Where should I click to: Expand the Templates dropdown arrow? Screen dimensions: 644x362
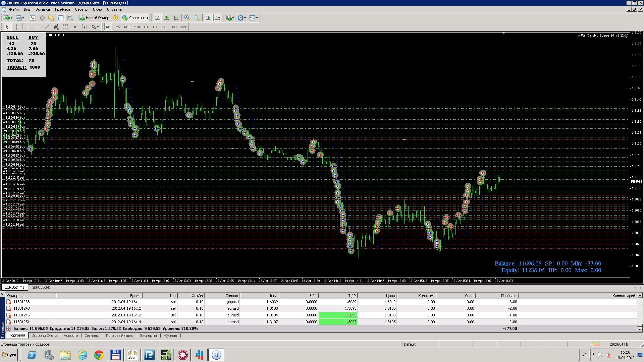(x=257, y=18)
